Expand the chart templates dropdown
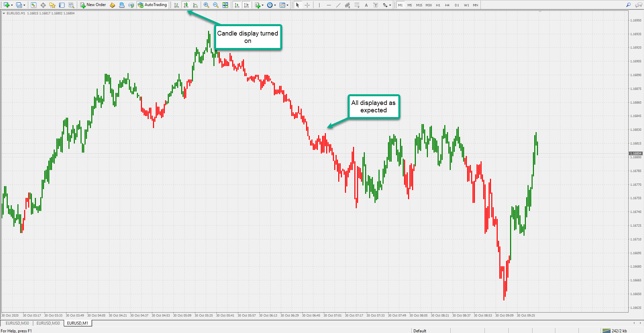The image size is (644, 333). click(287, 5)
